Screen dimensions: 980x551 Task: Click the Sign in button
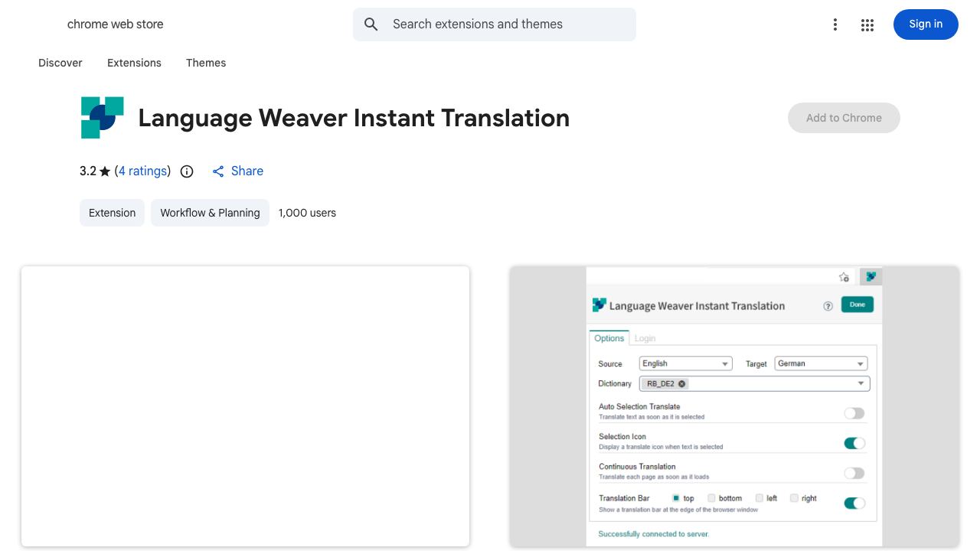926,24
